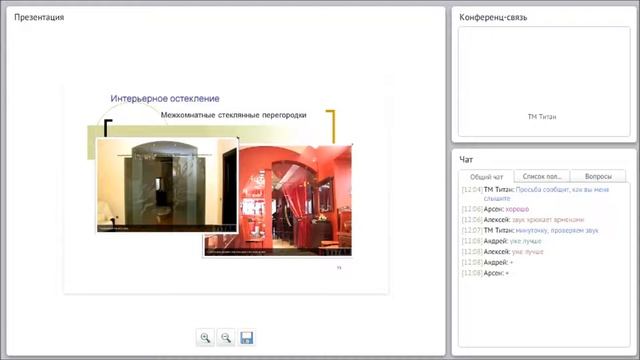The height and width of the screenshot is (360, 640).
Task: Select Андрей's уже лучше chat message
Action: pyautogui.click(x=501, y=241)
